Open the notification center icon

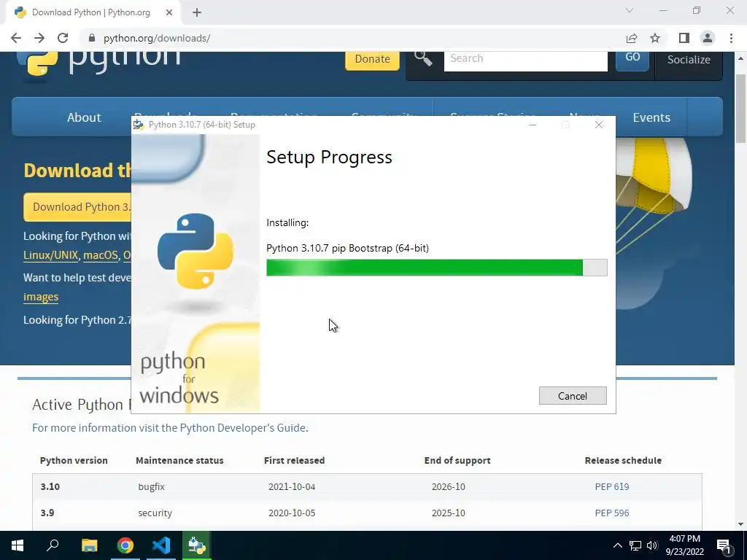coord(724,546)
